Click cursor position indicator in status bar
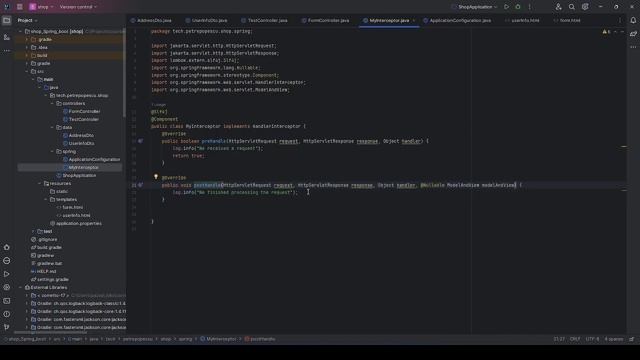 pyautogui.click(x=559, y=339)
